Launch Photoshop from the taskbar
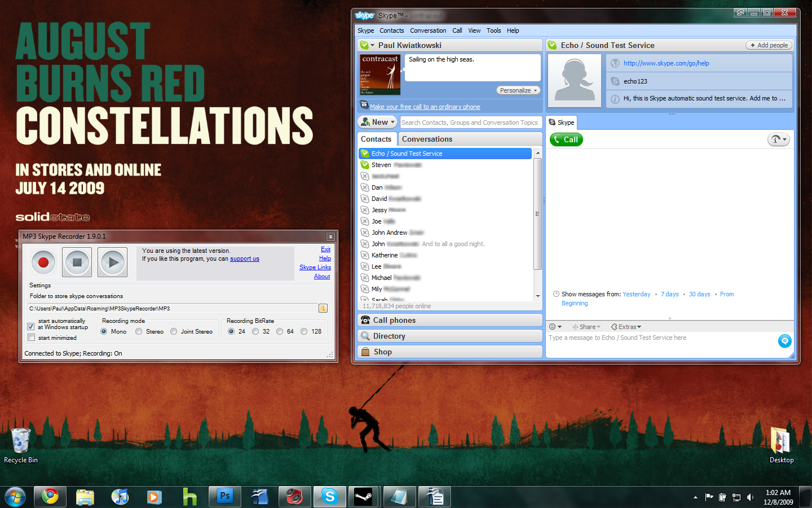The height and width of the screenshot is (508, 812). point(225,497)
